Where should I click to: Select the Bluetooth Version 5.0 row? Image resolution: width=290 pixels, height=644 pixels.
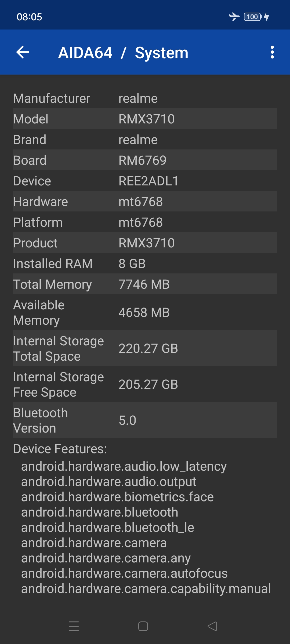point(145,420)
